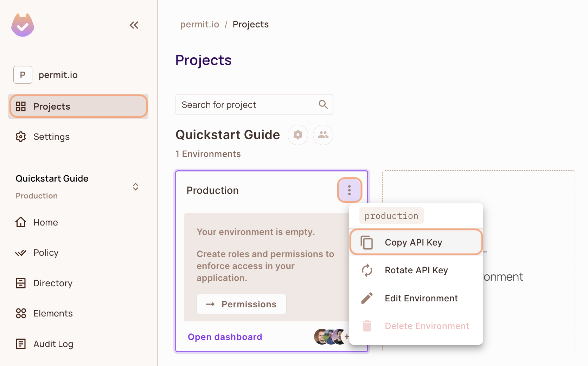The width and height of the screenshot is (588, 366).
Task: Open the three-dot menu on the Production card
Action: (x=349, y=190)
